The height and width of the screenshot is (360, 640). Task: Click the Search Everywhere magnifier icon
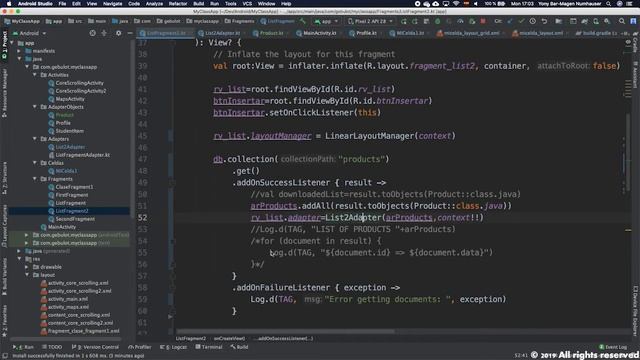click(622, 21)
